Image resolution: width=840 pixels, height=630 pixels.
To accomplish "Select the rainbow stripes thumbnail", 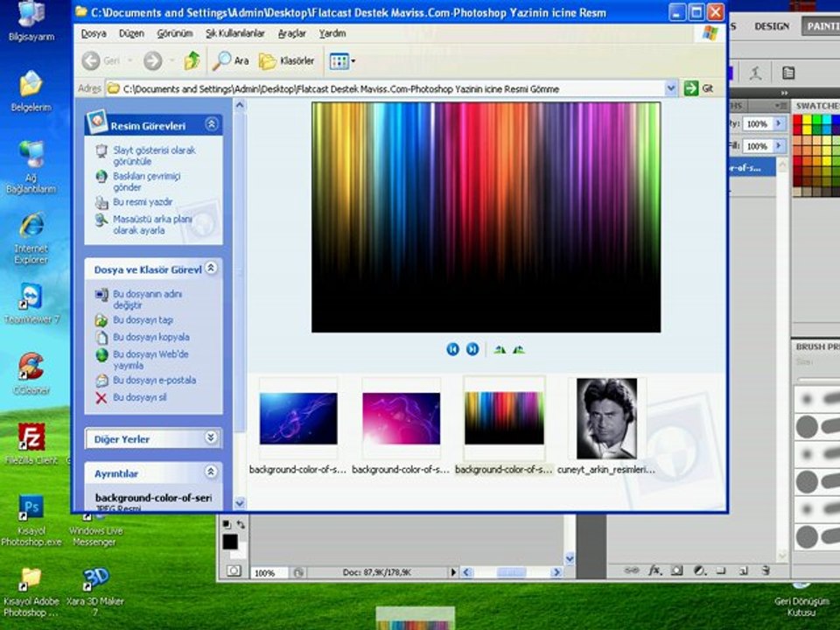I will click(x=504, y=418).
